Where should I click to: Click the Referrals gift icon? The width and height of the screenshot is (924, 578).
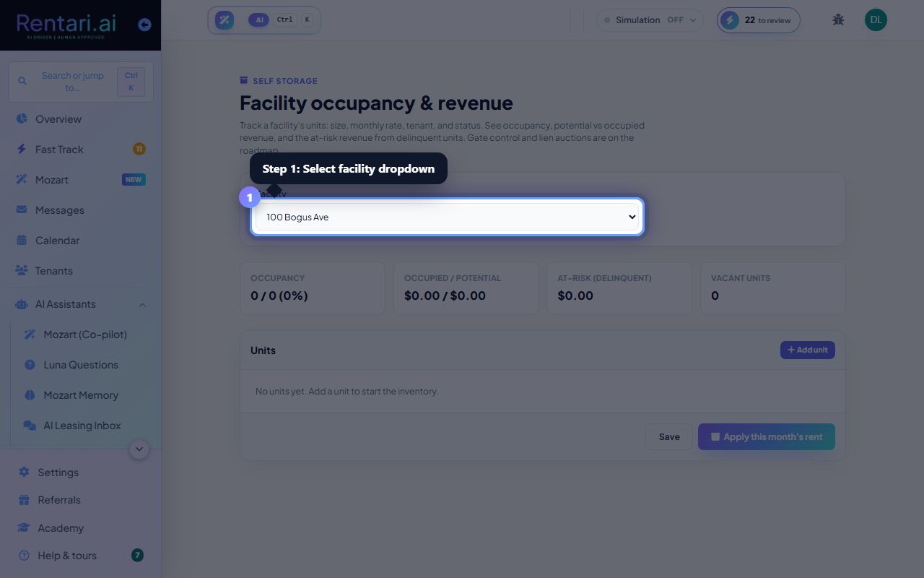click(x=24, y=499)
